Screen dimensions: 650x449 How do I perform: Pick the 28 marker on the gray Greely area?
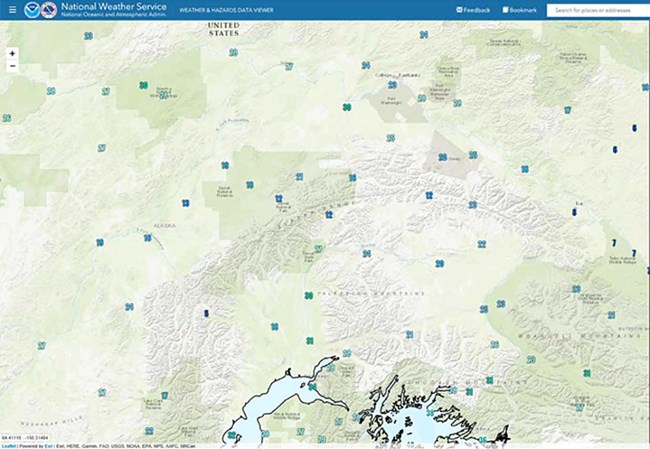(x=441, y=157)
